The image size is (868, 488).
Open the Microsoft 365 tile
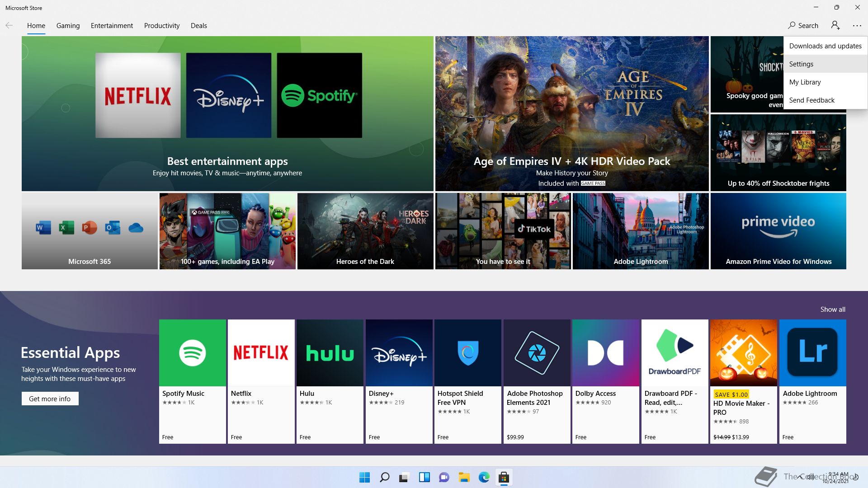pyautogui.click(x=90, y=231)
